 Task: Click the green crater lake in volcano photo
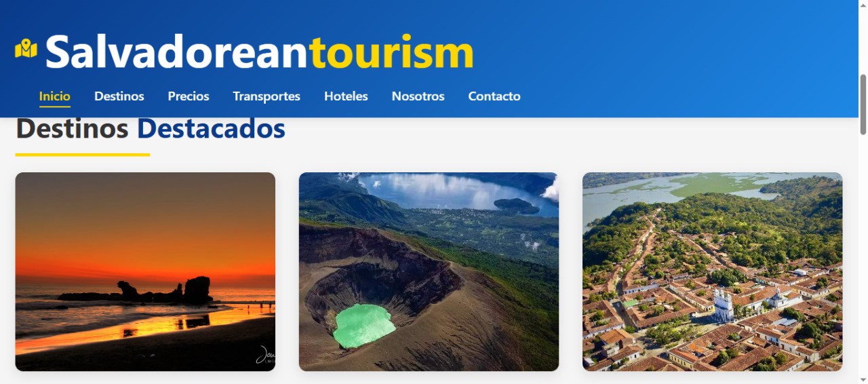(x=363, y=326)
